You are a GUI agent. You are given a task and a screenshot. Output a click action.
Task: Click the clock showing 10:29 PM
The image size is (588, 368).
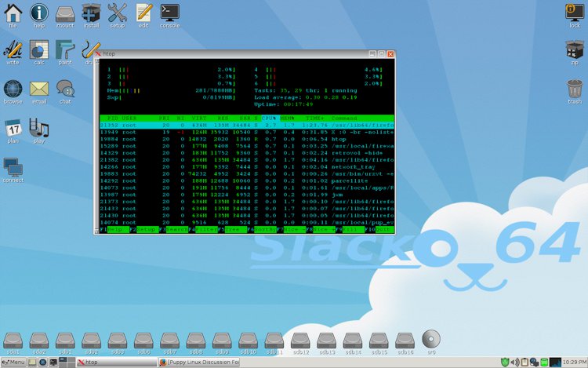[575, 363]
